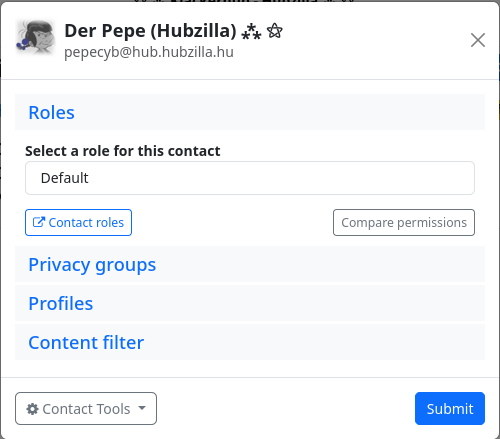
Task: Click the pepecyb@hub.hubzilla.hu address text
Action: pos(149,52)
